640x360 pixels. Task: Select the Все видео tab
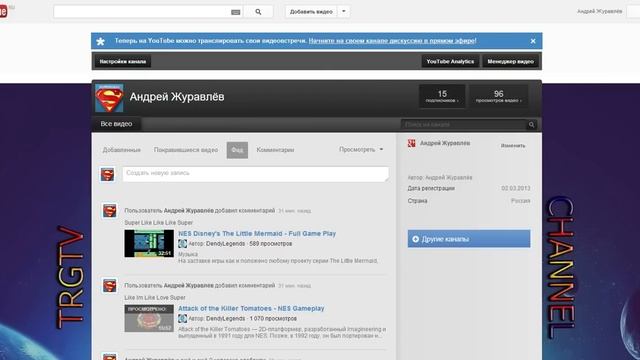click(x=116, y=124)
